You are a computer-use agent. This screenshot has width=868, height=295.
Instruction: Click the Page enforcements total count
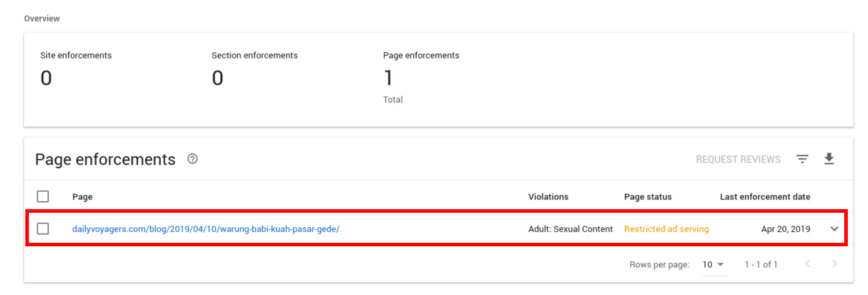(x=388, y=78)
